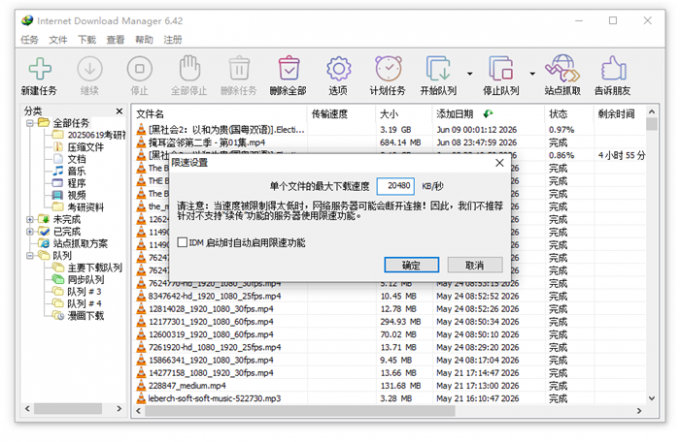Collapse the 队列 tree node
The height and width of the screenshot is (442, 680).
pyautogui.click(x=29, y=255)
